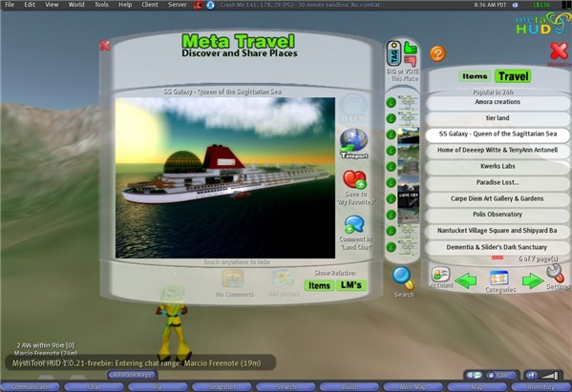Open the orange question mark help
Image resolution: width=572 pixels, height=392 pixels.
(437, 54)
